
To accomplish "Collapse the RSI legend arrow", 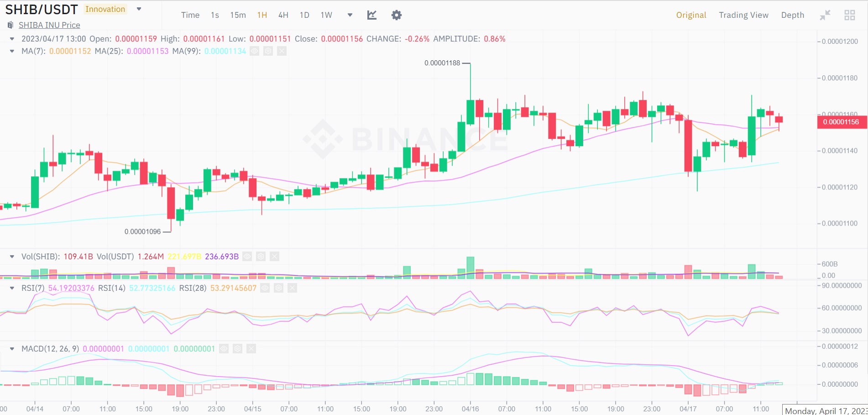I will click(12, 288).
